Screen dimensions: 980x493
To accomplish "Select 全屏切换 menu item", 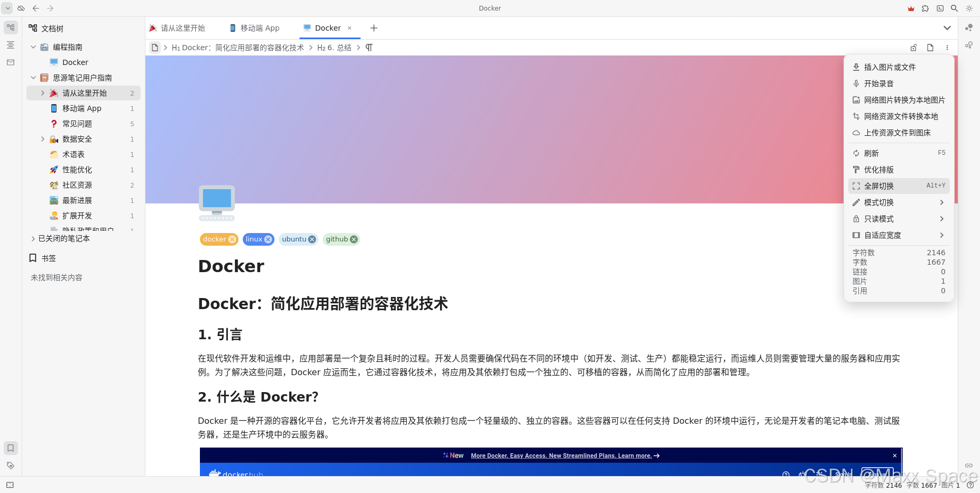I will click(x=899, y=186).
